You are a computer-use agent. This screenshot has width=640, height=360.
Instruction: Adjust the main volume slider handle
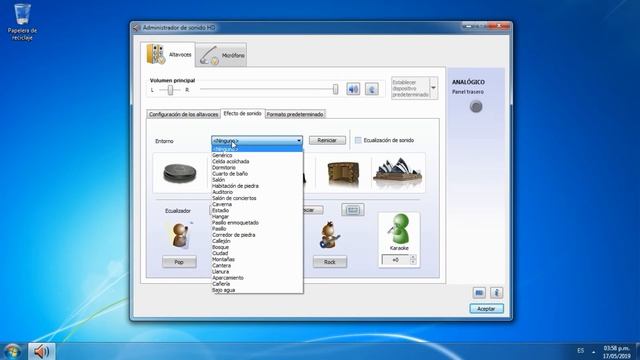click(335, 89)
